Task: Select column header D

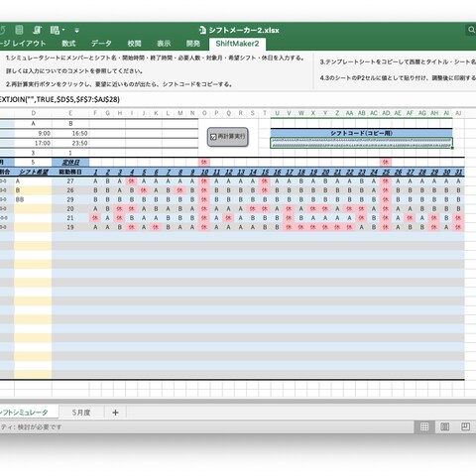Action: click(33, 113)
